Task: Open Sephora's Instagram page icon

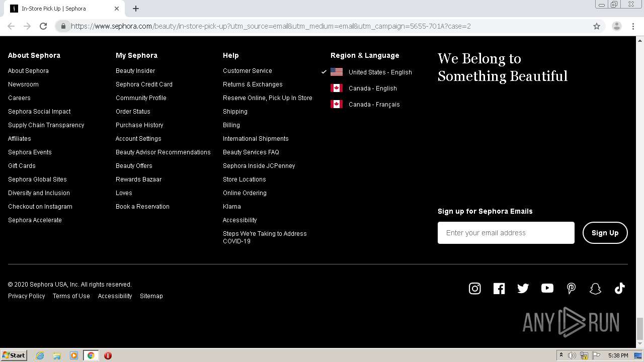Action: point(474,288)
